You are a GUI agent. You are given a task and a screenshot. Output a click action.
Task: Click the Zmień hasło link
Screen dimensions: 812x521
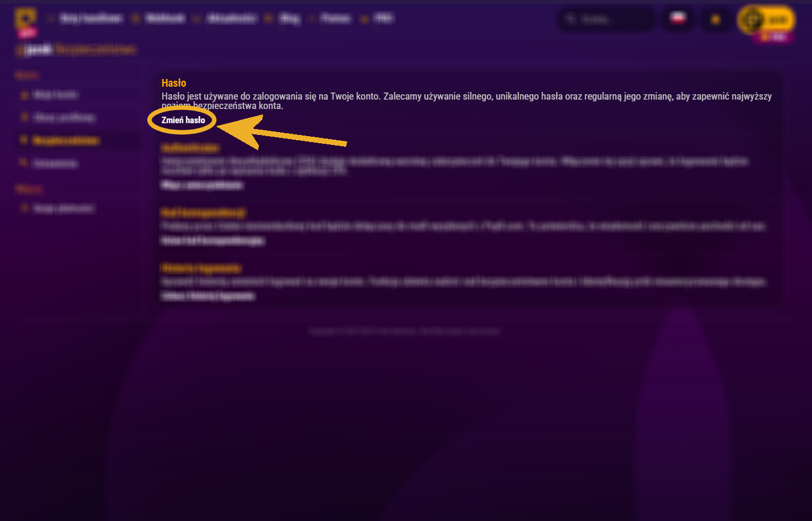(183, 120)
